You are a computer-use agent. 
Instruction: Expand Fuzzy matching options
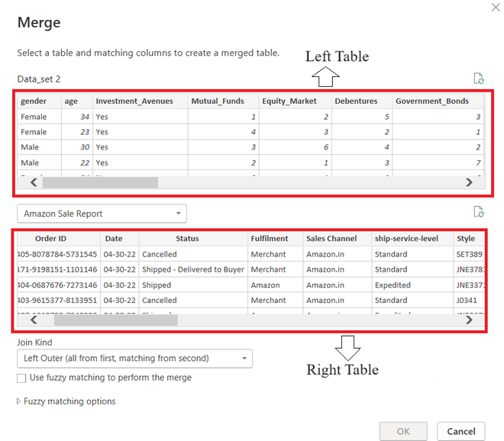66,401
